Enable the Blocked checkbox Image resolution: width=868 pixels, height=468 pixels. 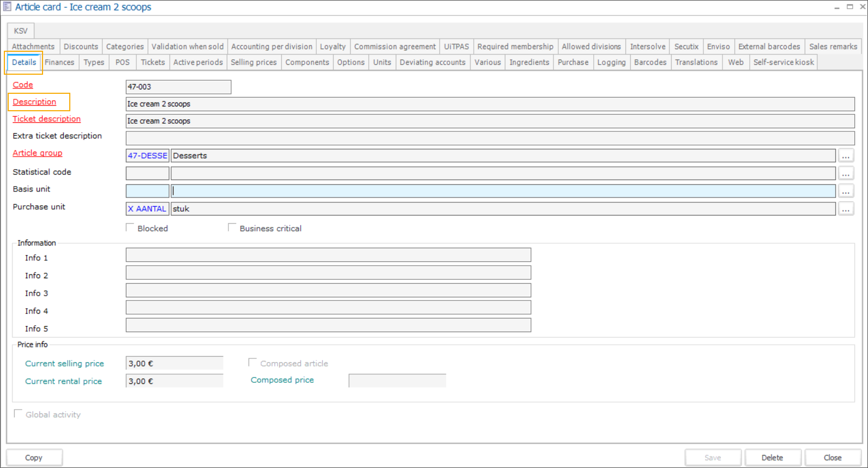click(130, 228)
